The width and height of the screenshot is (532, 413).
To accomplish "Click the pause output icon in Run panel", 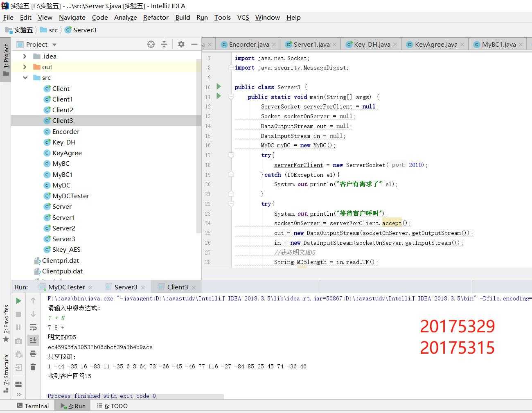I will coord(18,327).
